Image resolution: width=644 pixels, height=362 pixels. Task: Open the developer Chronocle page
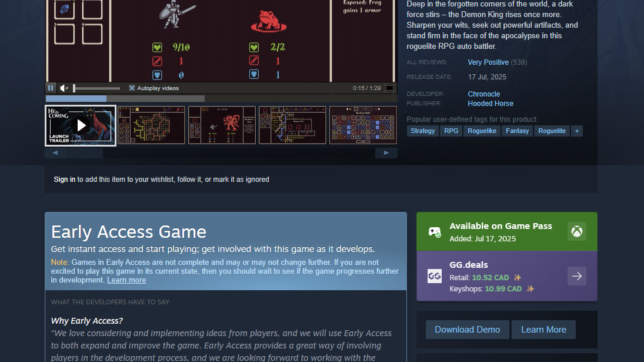[484, 94]
